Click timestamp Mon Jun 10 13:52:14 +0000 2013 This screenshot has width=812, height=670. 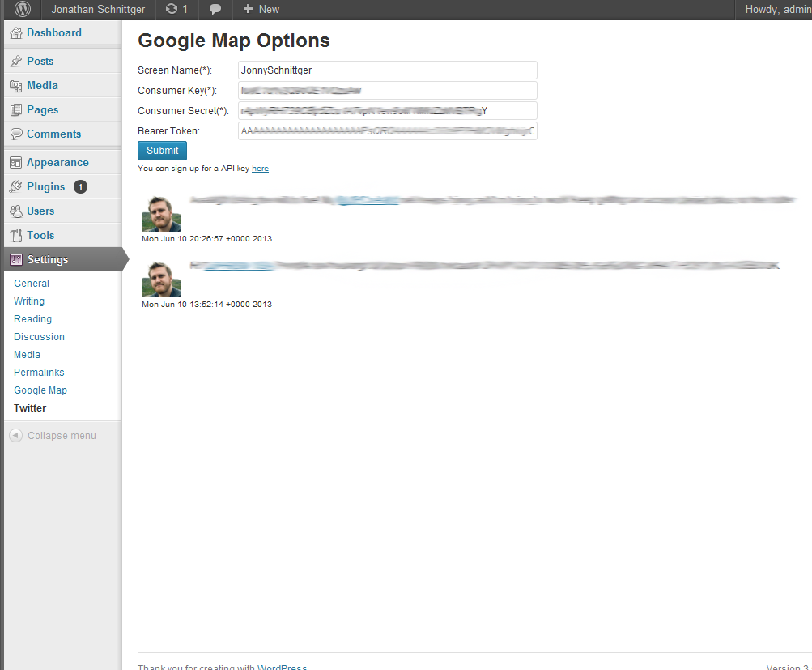[206, 305]
